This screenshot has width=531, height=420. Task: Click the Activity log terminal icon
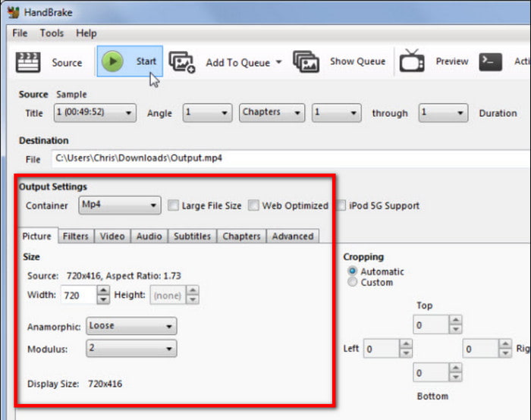point(490,62)
